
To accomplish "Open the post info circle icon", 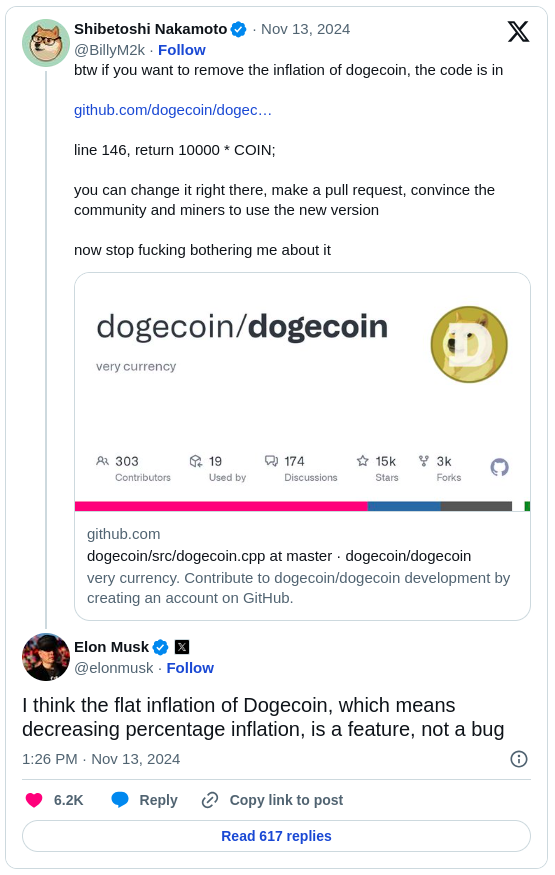I will [519, 759].
